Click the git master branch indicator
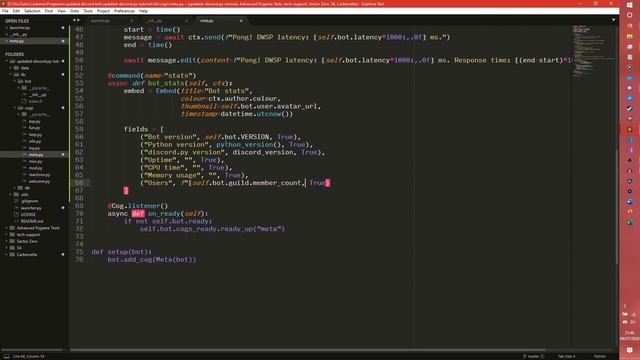Viewport: 640px width, 360px height. point(533,356)
